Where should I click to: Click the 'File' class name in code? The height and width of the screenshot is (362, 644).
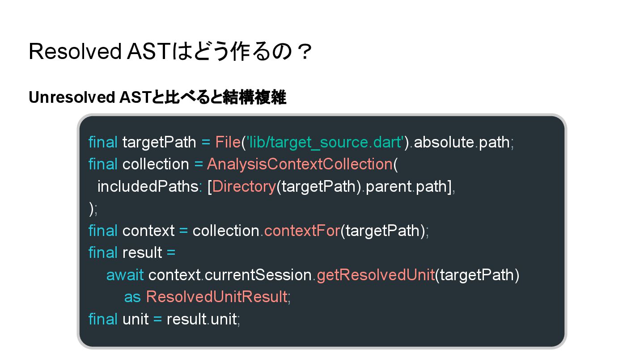(x=228, y=142)
